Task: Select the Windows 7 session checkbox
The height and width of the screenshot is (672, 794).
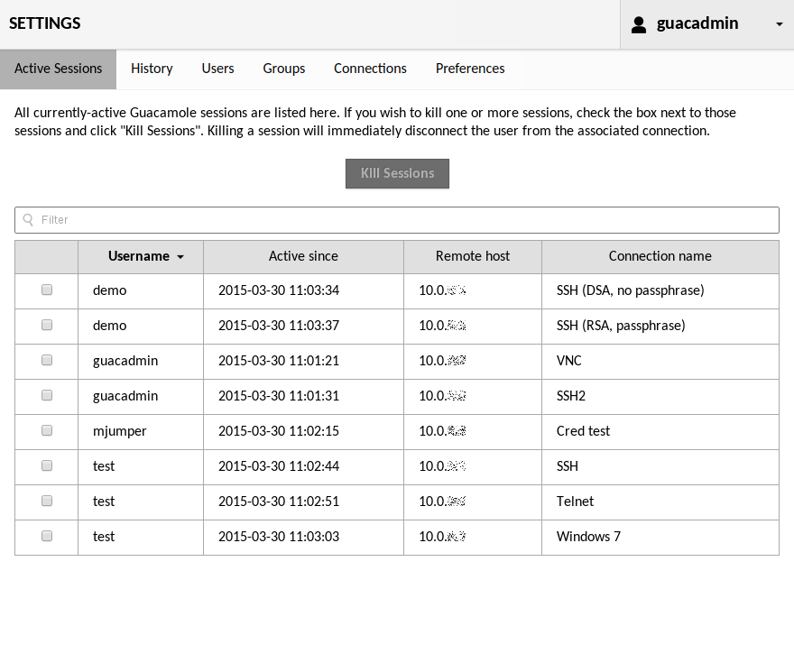Action: click(x=46, y=536)
